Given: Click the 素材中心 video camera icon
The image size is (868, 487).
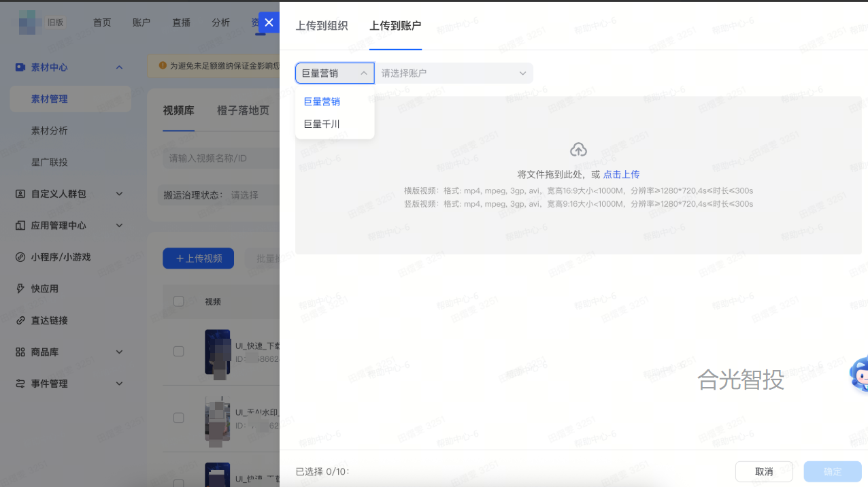Looking at the screenshot, I should tap(20, 67).
